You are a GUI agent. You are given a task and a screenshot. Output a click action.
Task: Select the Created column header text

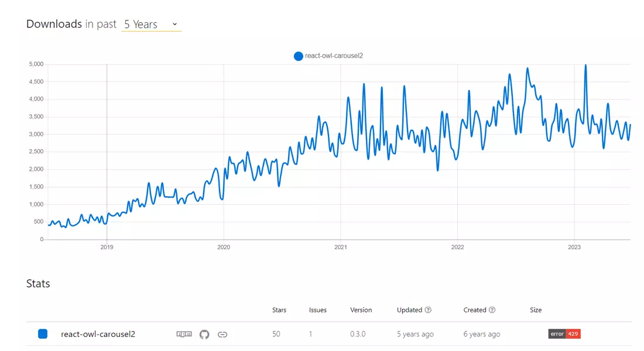coord(475,310)
